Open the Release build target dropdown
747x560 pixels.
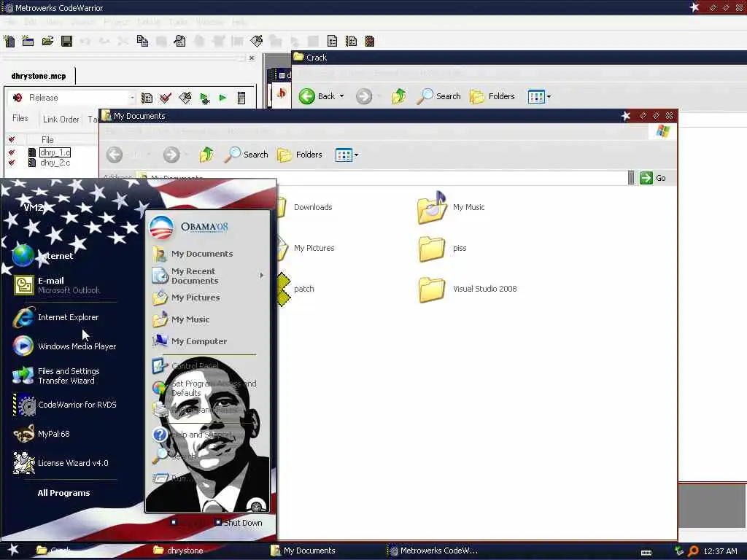(x=133, y=98)
